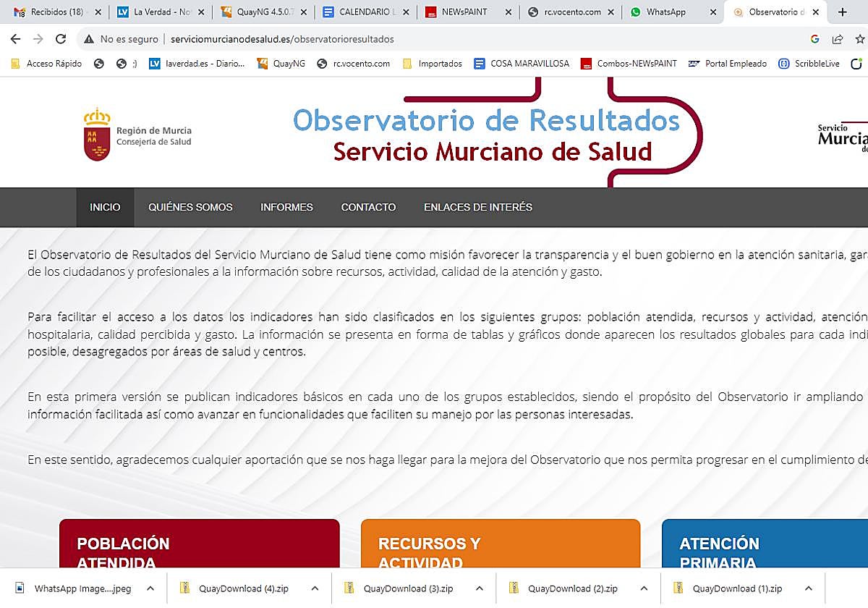The height and width of the screenshot is (608, 868).
Task: Open the ScribbleLive bookmark
Action: pos(809,64)
